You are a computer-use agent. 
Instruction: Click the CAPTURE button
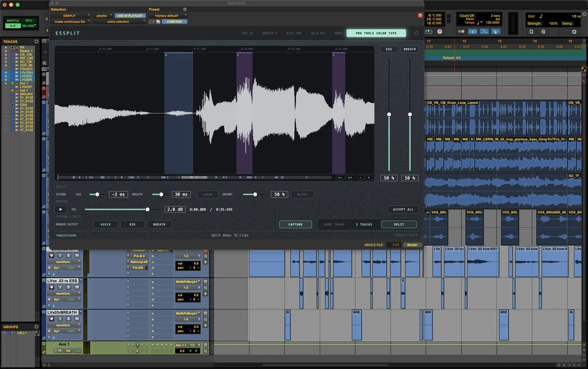295,224
